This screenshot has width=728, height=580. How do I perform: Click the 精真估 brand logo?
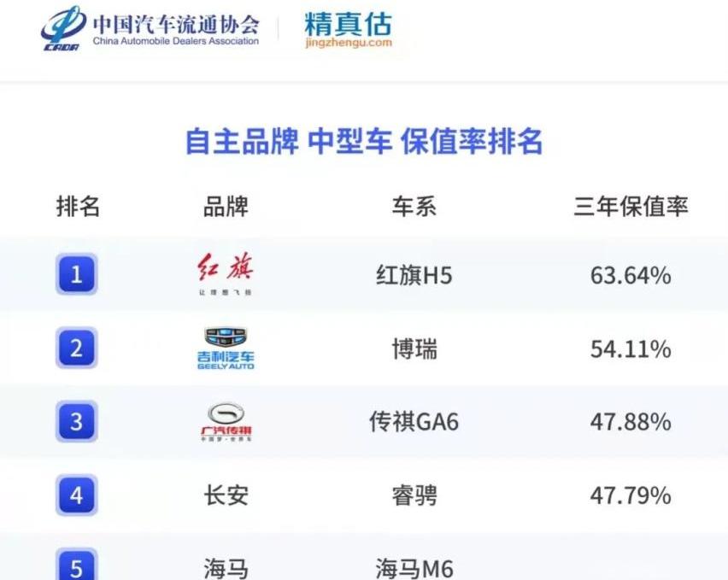point(348,23)
